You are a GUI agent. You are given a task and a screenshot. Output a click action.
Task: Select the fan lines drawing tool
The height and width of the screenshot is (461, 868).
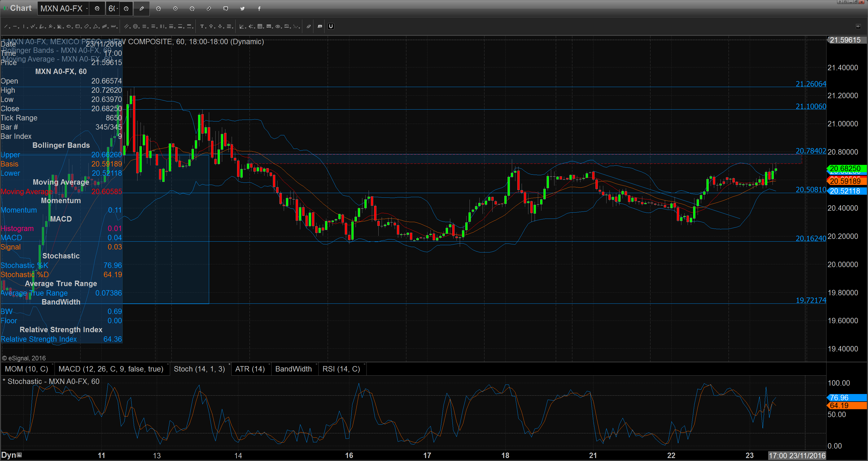click(42, 26)
